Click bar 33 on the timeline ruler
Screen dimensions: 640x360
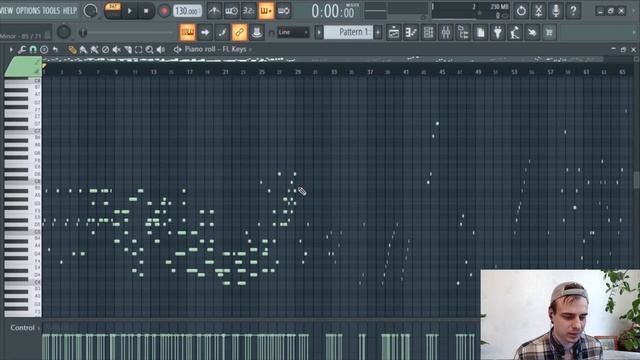pyautogui.click(x=334, y=72)
